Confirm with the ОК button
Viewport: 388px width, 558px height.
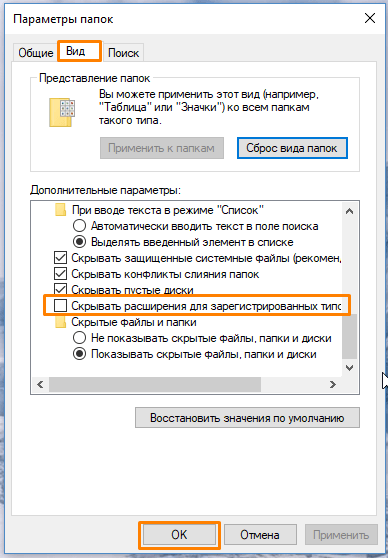(179, 535)
